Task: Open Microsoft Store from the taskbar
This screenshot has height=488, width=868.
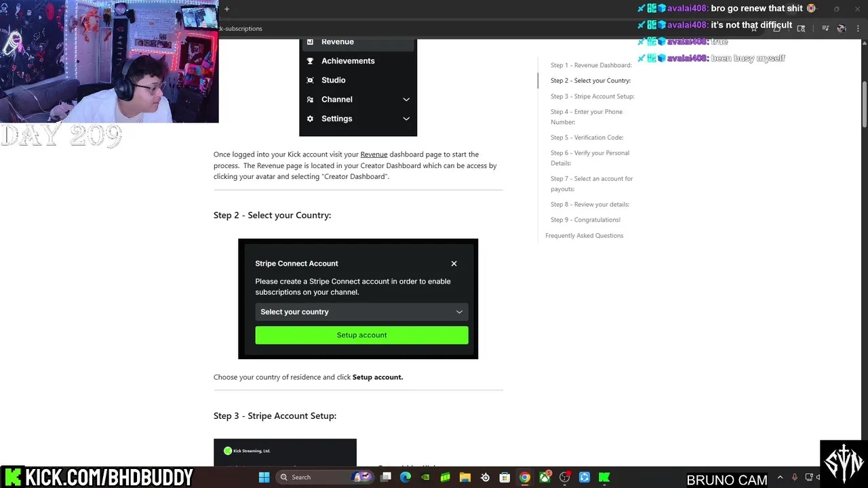Action: pos(505,477)
